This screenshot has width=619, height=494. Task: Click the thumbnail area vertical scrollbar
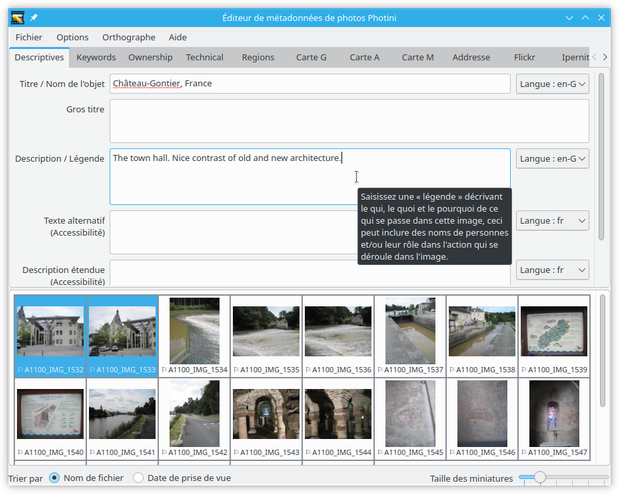click(602, 351)
